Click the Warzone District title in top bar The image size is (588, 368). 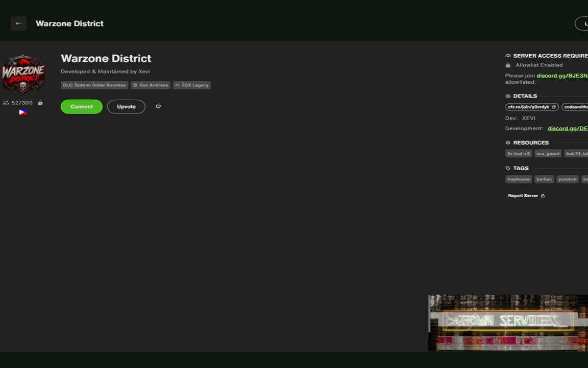coord(69,24)
